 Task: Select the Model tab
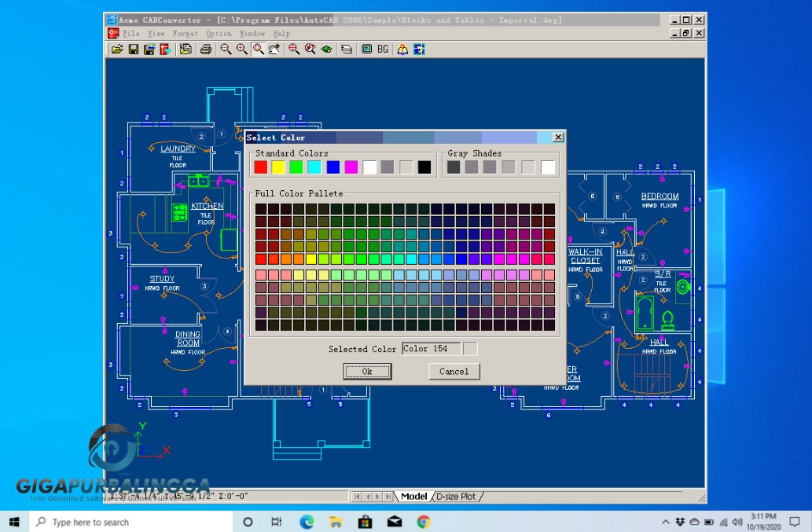(x=414, y=496)
